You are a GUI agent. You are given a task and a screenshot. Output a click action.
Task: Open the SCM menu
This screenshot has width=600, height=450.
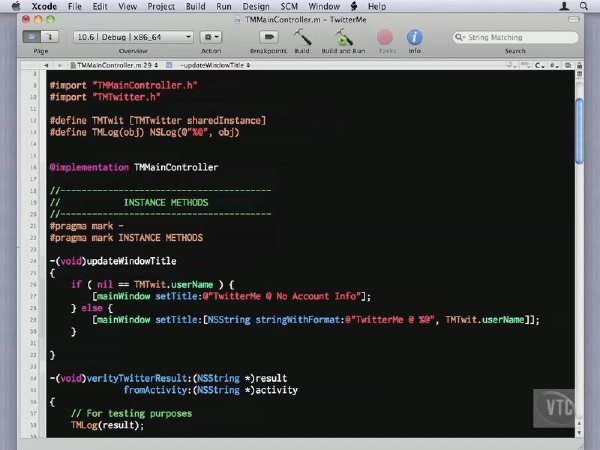[289, 6]
